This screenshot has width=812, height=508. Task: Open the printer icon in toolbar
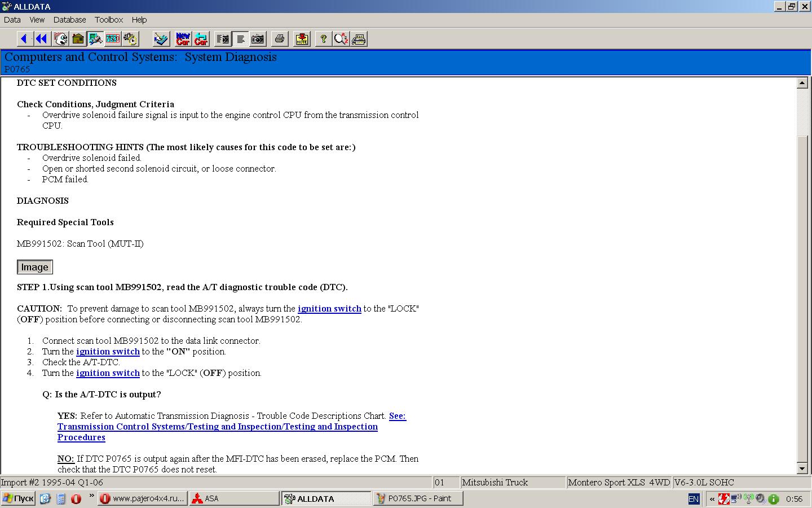point(279,39)
